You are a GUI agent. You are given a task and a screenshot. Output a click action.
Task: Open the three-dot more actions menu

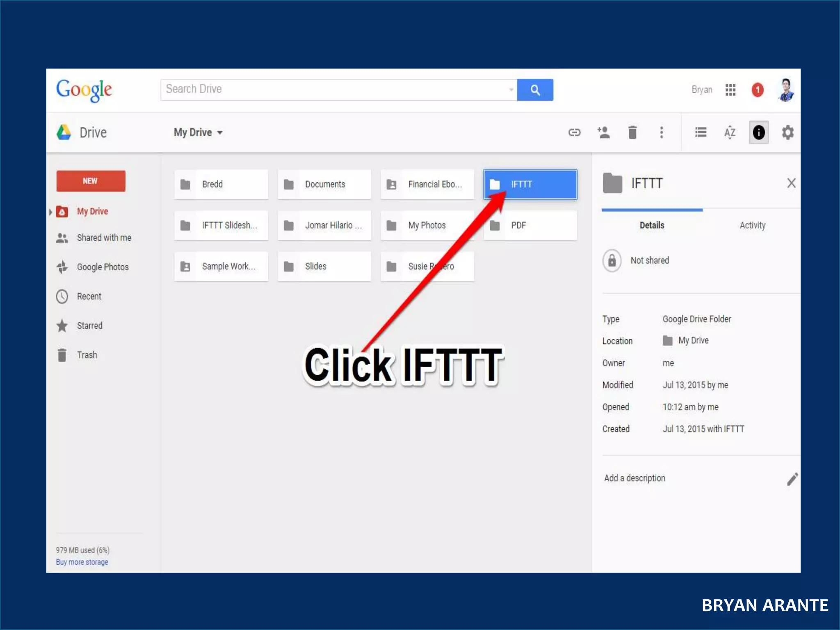pyautogui.click(x=661, y=132)
